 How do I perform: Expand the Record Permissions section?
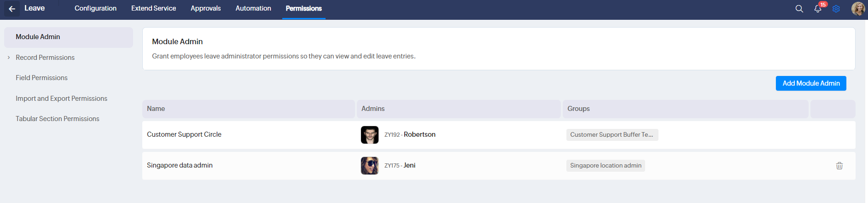(9, 58)
